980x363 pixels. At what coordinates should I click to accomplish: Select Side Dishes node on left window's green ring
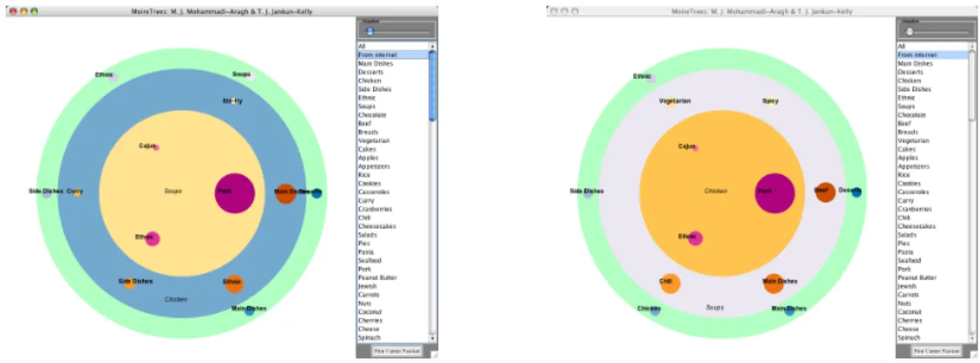[x=47, y=193]
